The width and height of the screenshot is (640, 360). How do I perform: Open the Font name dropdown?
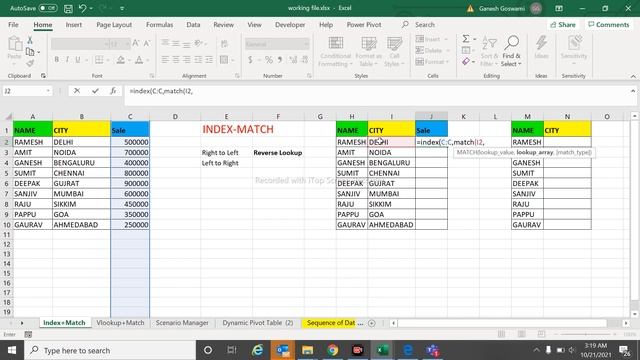pos(106,44)
